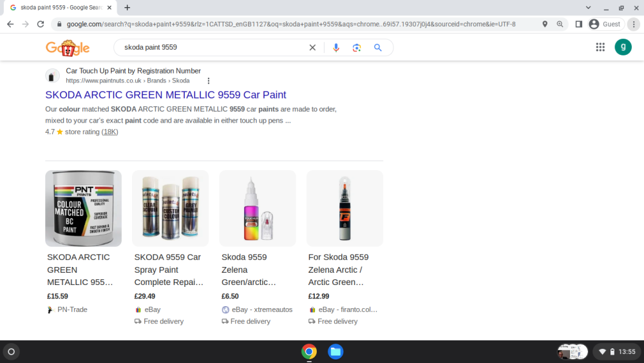
Task: Go forward with the browser arrow
Action: [26, 25]
